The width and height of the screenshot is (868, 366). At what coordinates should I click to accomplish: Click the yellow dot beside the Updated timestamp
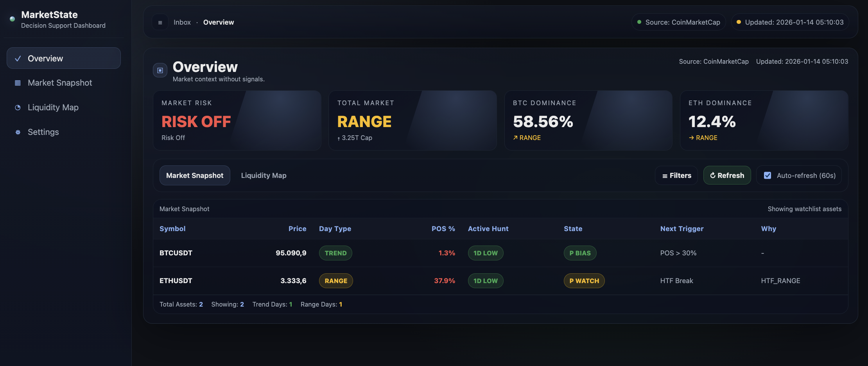point(739,22)
